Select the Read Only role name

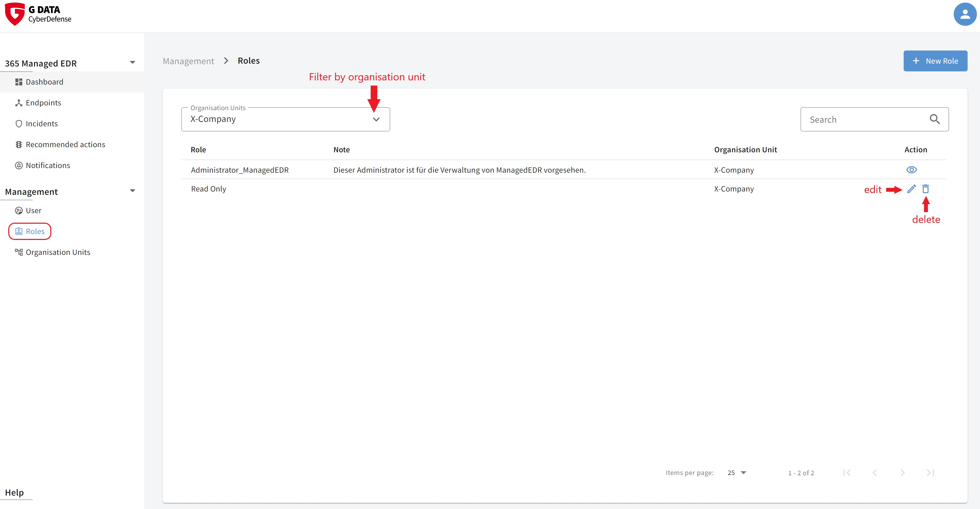(x=208, y=189)
